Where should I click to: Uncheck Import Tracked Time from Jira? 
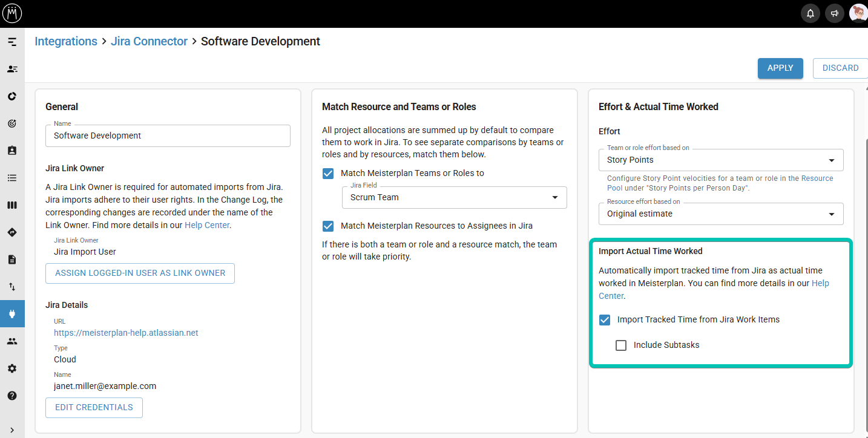coord(605,319)
